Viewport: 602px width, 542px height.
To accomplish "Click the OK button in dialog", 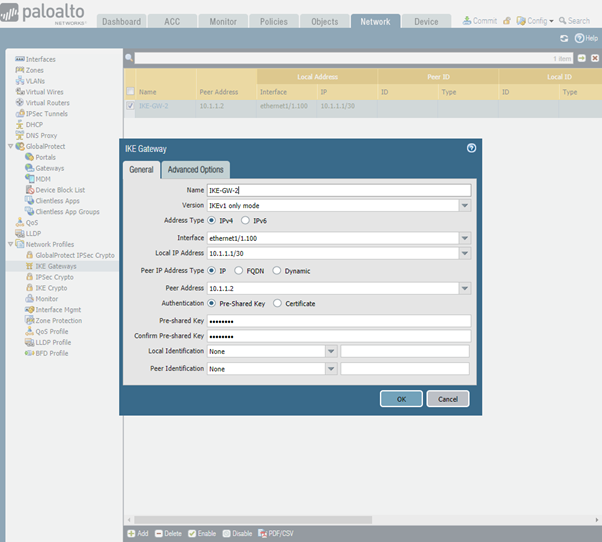I will click(x=401, y=398).
